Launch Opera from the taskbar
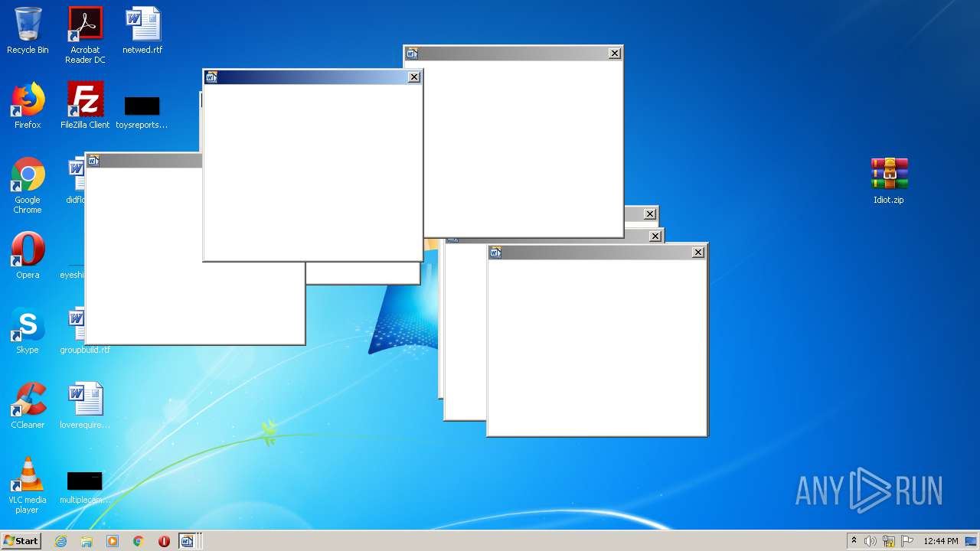The image size is (980, 551). coord(164,541)
